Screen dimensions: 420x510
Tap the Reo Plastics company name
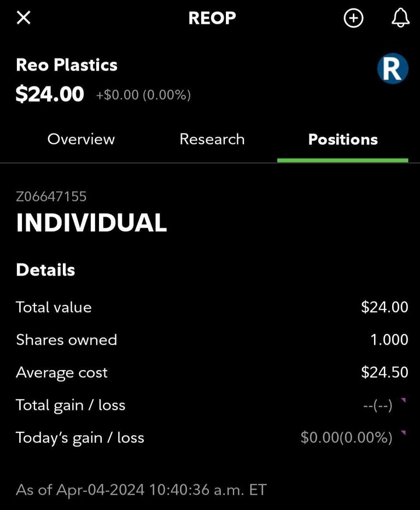pyautogui.click(x=67, y=65)
